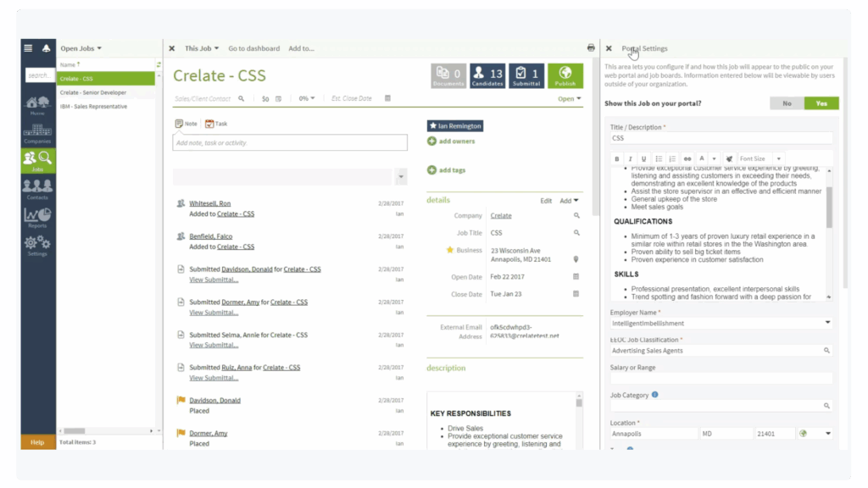Open the Contacts sidebar icon

point(37,189)
